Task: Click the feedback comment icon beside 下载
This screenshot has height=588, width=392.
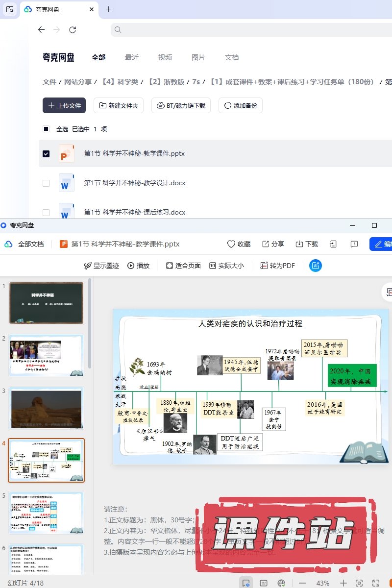Action: (x=354, y=244)
